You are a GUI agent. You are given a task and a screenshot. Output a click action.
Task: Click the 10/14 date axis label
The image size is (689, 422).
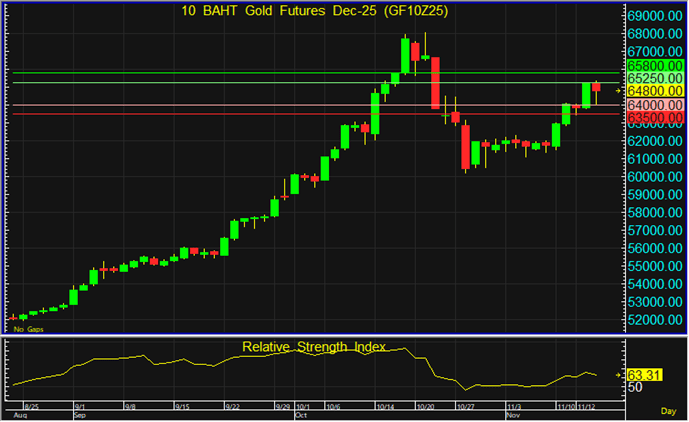tap(384, 407)
